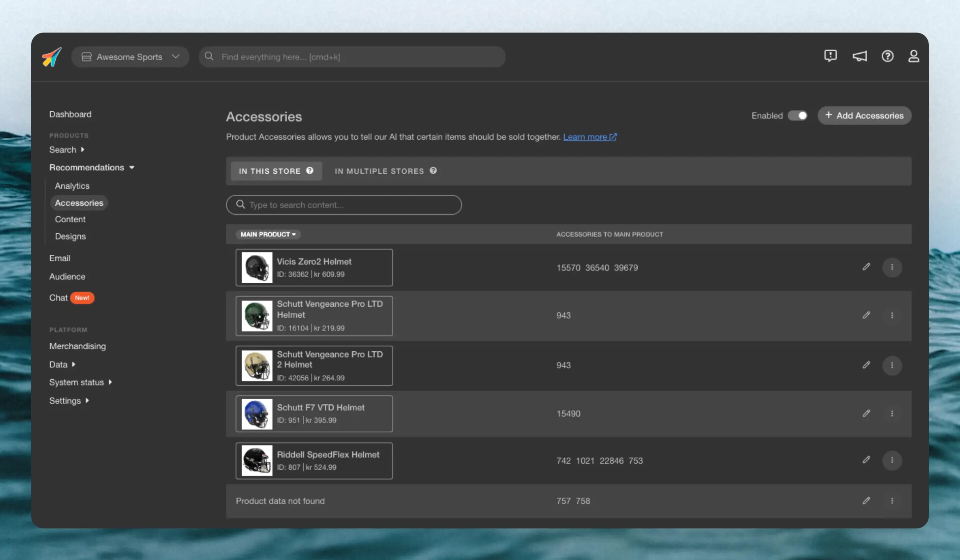
Task: Click accessory ID 1021
Action: 585,460
